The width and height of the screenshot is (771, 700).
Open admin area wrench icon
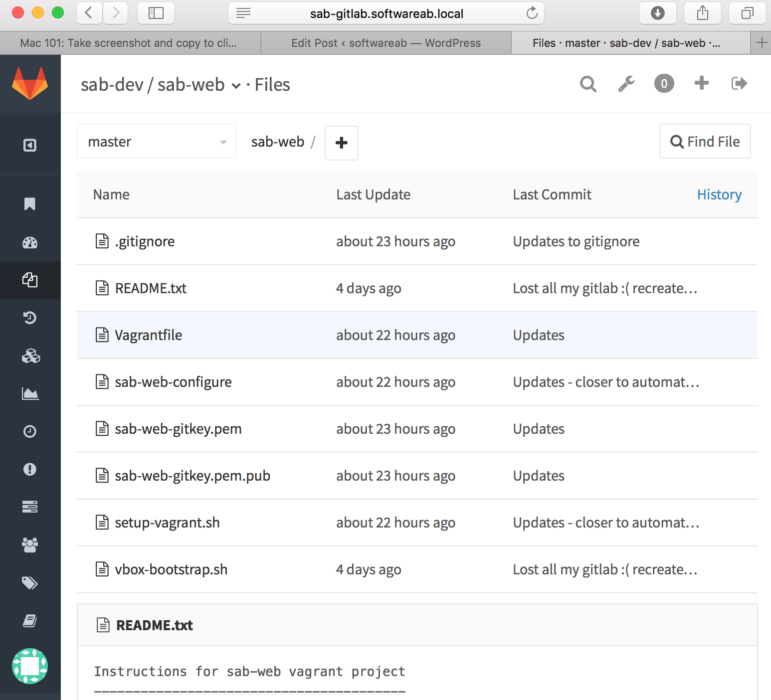[626, 84]
